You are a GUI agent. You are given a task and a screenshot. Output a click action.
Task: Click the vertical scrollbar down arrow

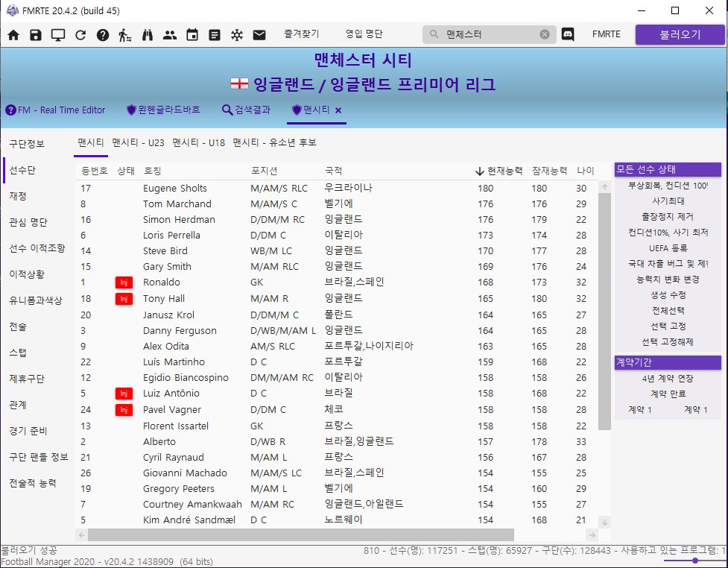point(604,522)
